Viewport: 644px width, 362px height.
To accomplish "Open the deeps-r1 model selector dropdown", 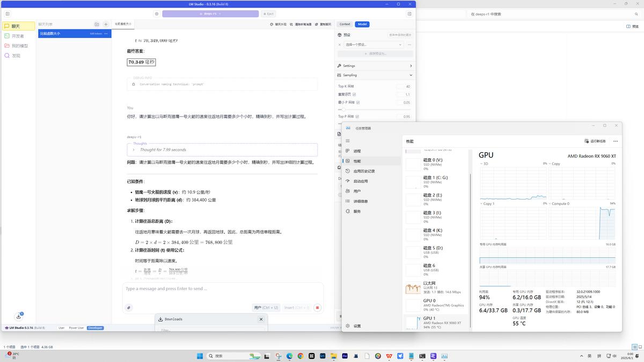I will point(210,14).
